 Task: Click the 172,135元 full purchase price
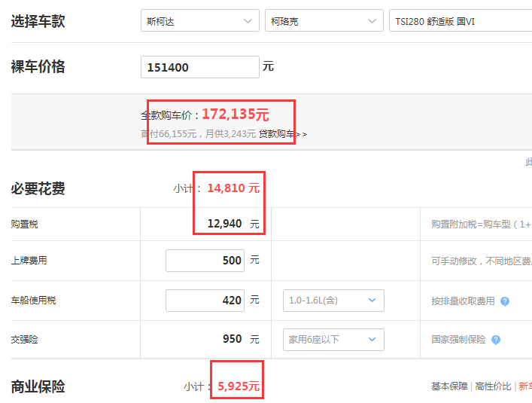[x=236, y=114]
